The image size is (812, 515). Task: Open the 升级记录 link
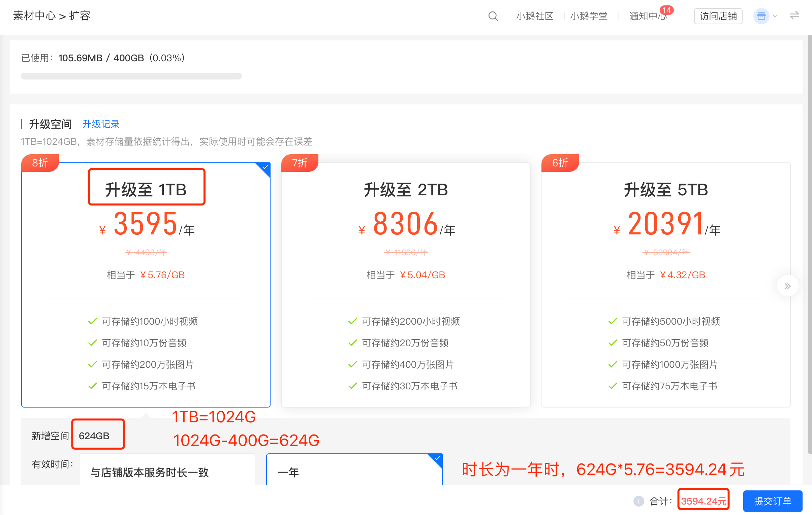pos(101,124)
